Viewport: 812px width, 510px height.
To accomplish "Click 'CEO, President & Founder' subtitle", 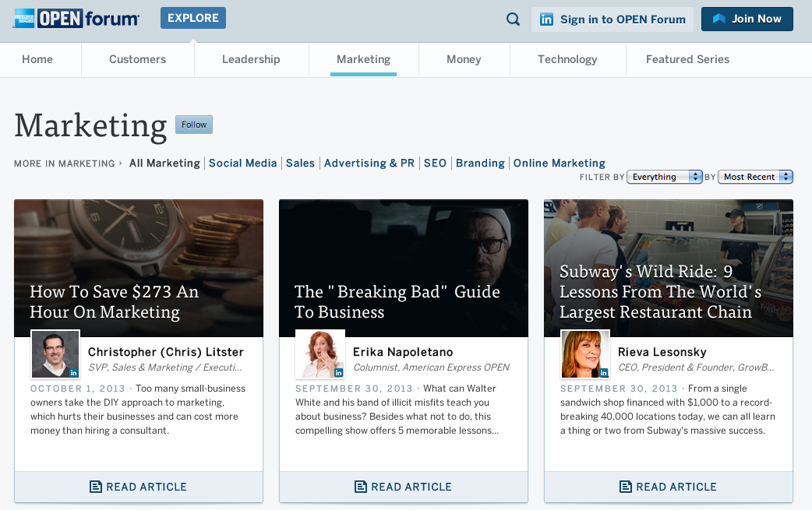I will [x=696, y=368].
